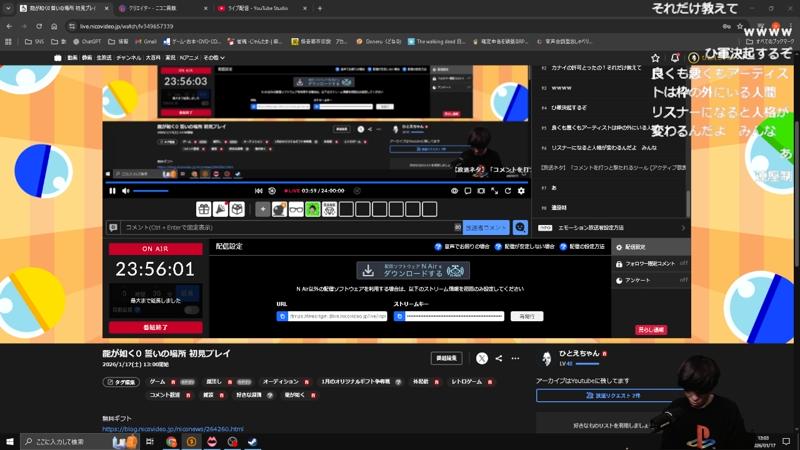Open the その他 dropdown in site header
The image size is (800, 450).
[x=214, y=58]
